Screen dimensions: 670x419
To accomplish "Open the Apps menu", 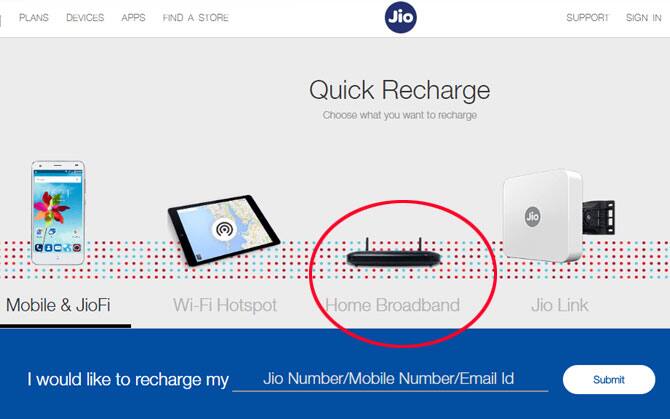I will click(133, 18).
